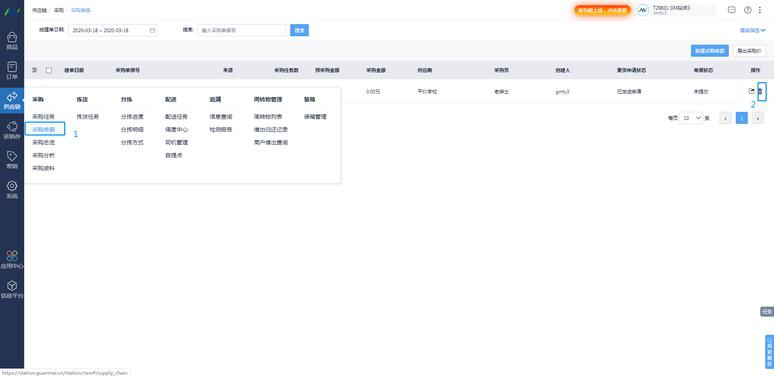Go to previous page arrow
This screenshot has width=774, height=377.
click(x=725, y=118)
